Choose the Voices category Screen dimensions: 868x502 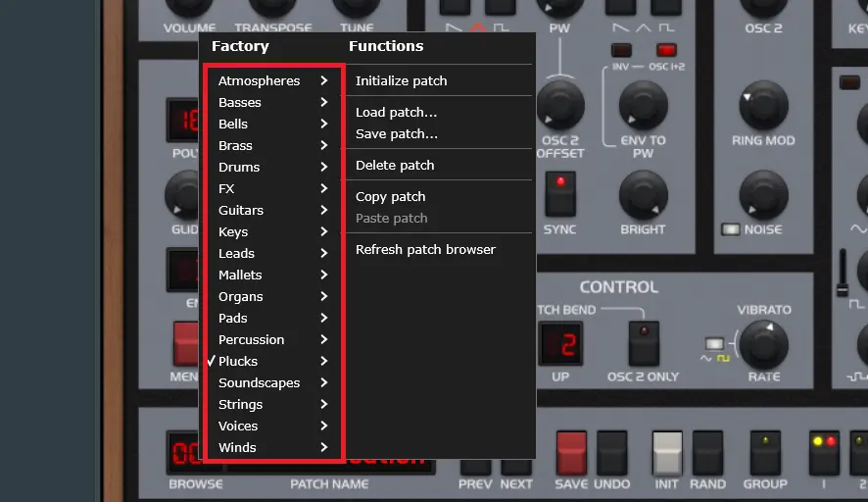click(273, 427)
